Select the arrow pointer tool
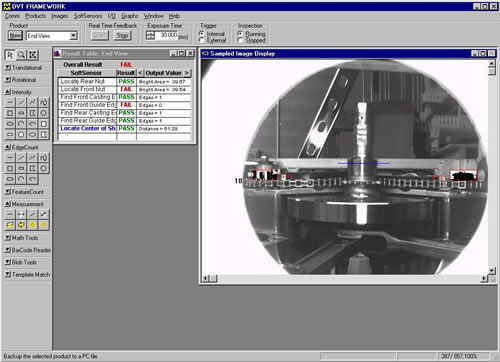Image resolution: width=500 pixels, height=362 pixels. coord(10,55)
